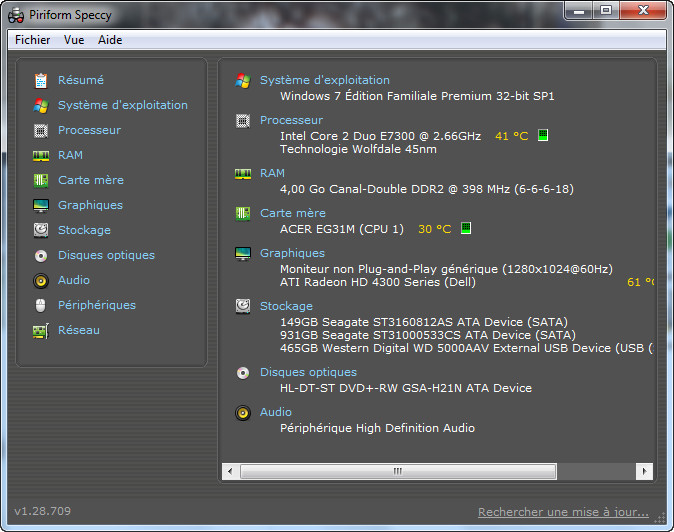Click the RAM module icon in sidebar
This screenshot has height=532, width=674.
[x=41, y=155]
